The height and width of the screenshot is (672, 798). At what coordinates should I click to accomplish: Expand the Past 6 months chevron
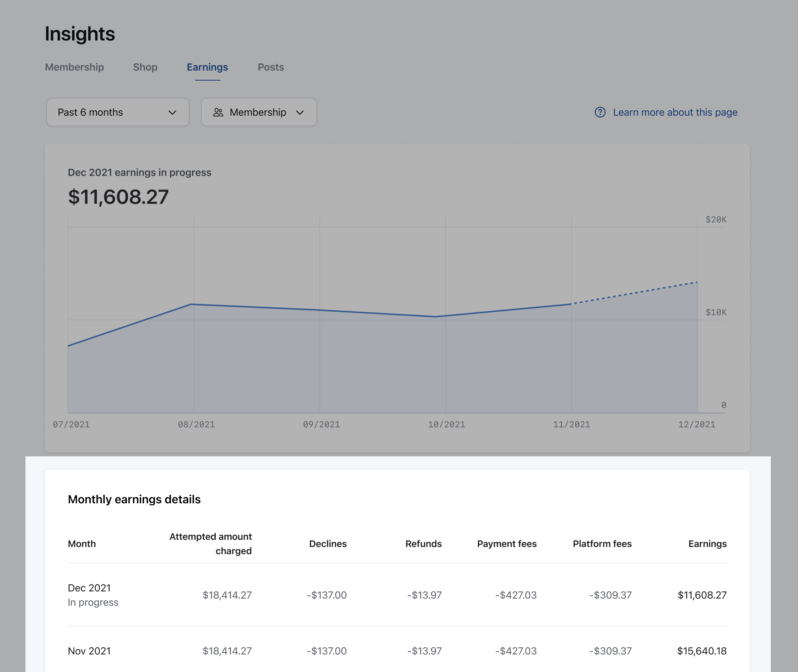pos(172,113)
